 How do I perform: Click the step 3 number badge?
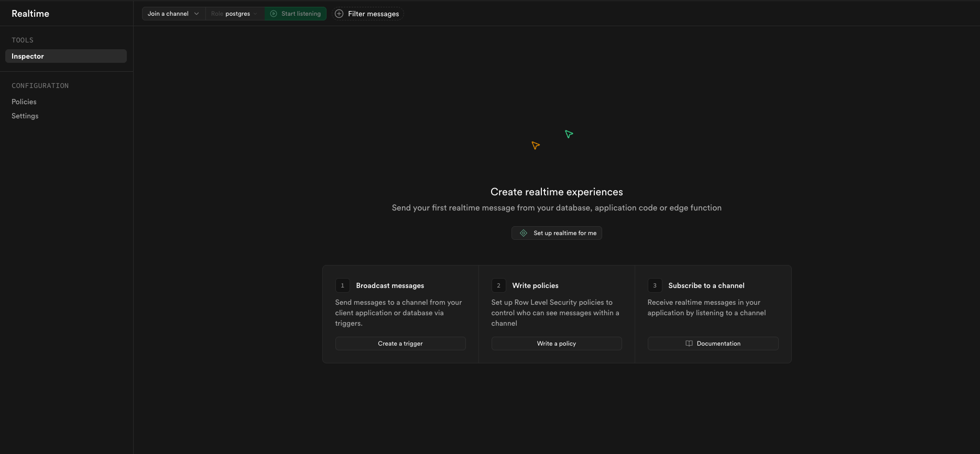655,285
